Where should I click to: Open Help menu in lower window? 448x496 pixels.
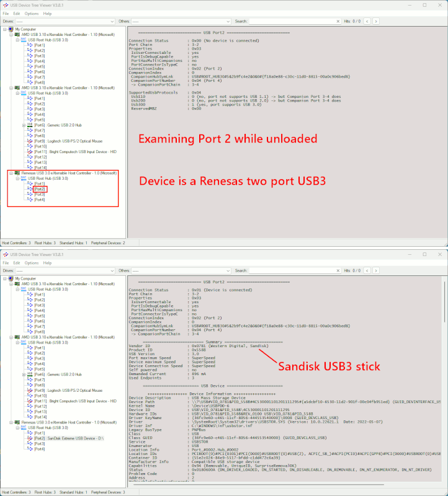tap(48, 263)
